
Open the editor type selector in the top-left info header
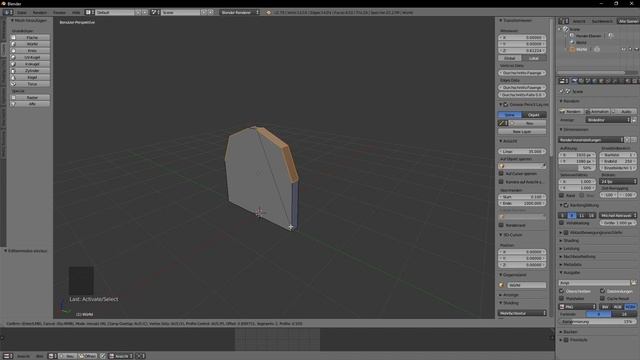click(x=8, y=12)
